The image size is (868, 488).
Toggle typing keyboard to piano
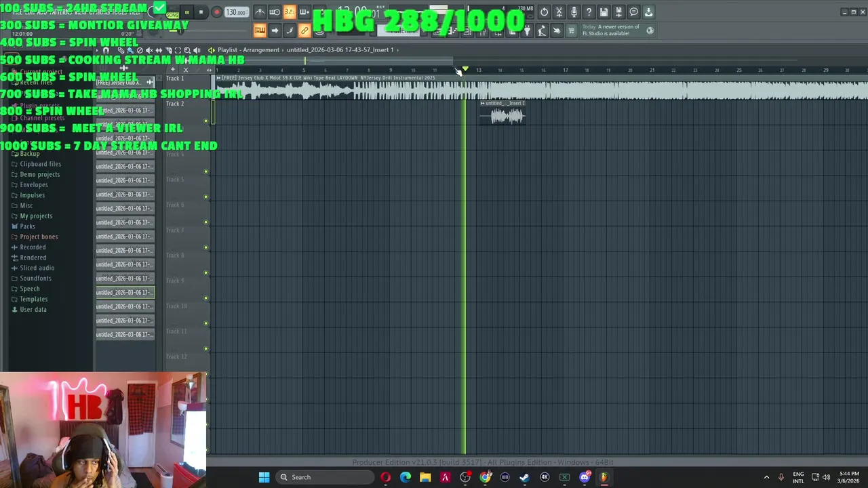(x=260, y=30)
